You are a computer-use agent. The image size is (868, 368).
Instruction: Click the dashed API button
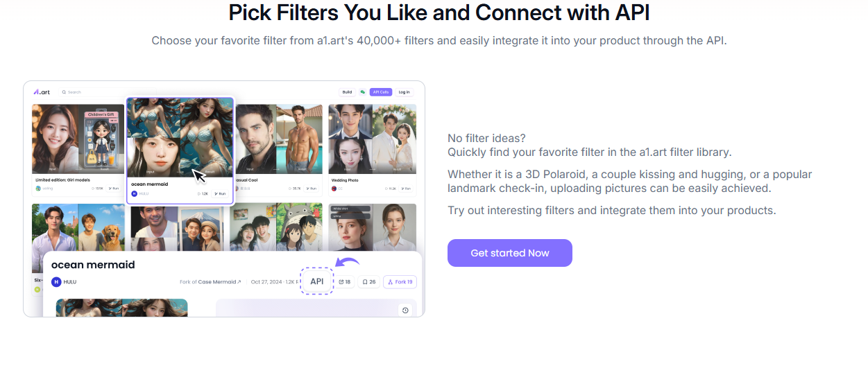tap(317, 281)
